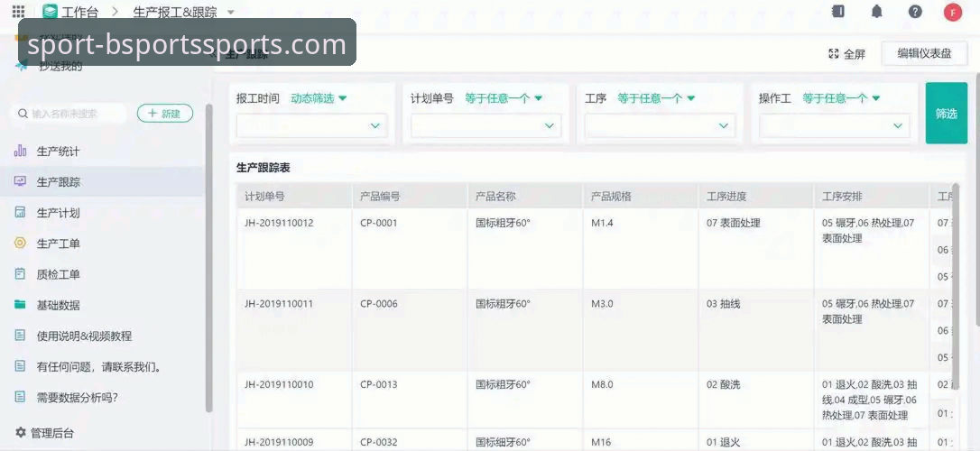Open the dark book panel icon in header

pyautogui.click(x=838, y=11)
